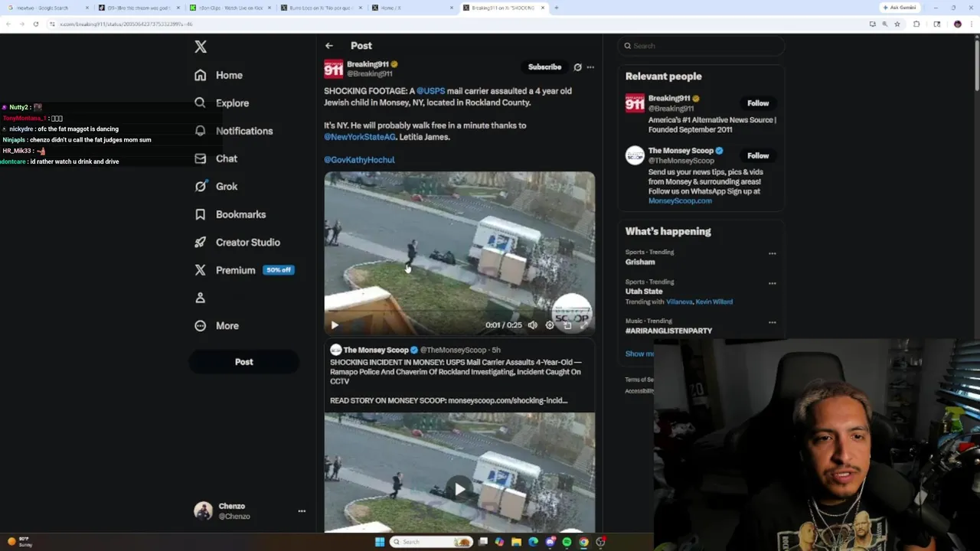Open File Explorer from taskbar

(517, 542)
